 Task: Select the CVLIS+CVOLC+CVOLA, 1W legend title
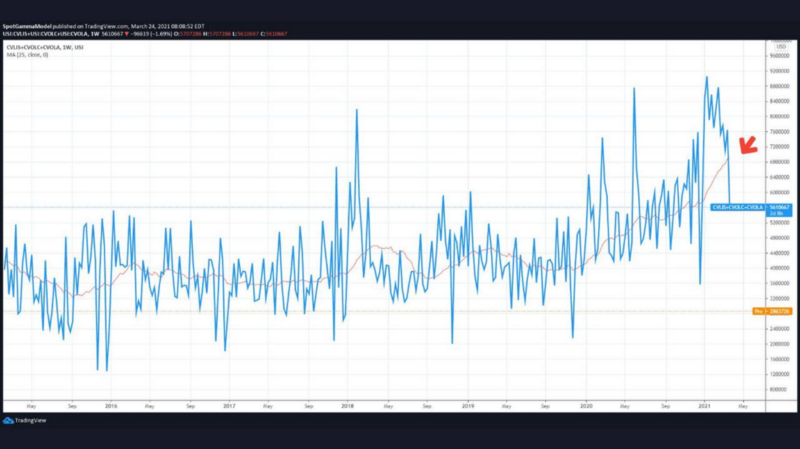pos(40,44)
